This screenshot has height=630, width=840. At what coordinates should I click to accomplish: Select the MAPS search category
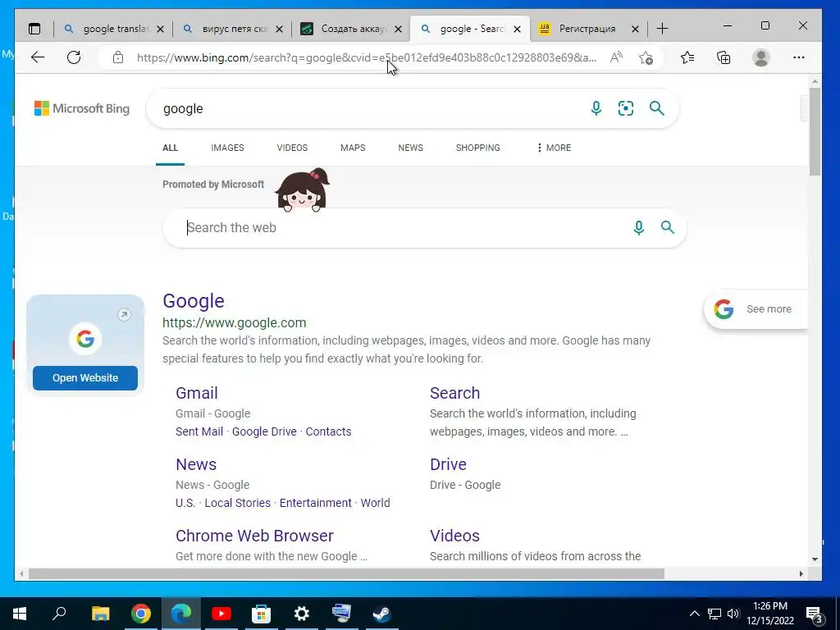point(353,148)
